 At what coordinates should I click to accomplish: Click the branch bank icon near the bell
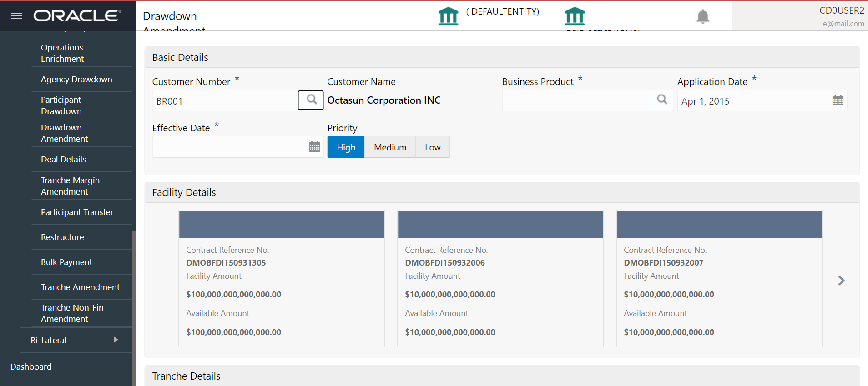pos(575,16)
